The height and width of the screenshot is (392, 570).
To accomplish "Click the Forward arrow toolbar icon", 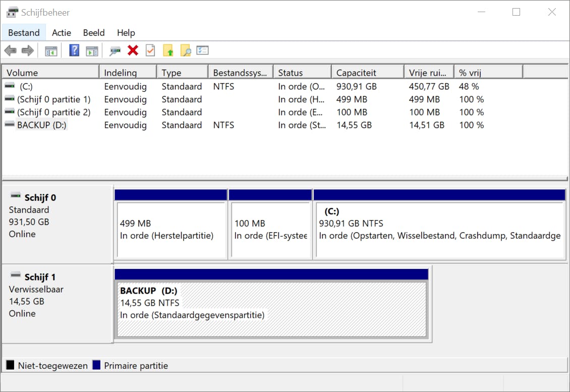I will (28, 50).
